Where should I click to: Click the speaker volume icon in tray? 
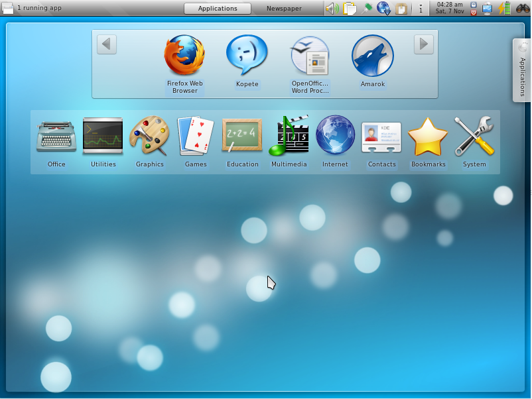pyautogui.click(x=332, y=9)
